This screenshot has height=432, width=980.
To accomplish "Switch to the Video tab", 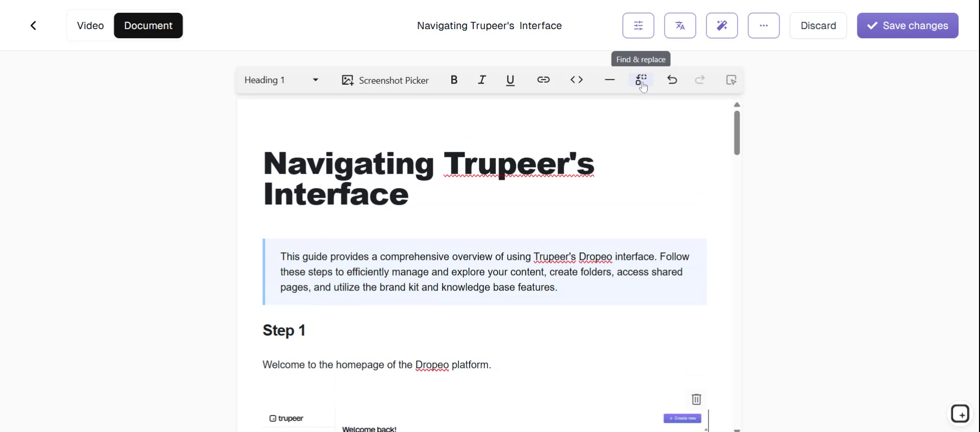I will [90, 26].
